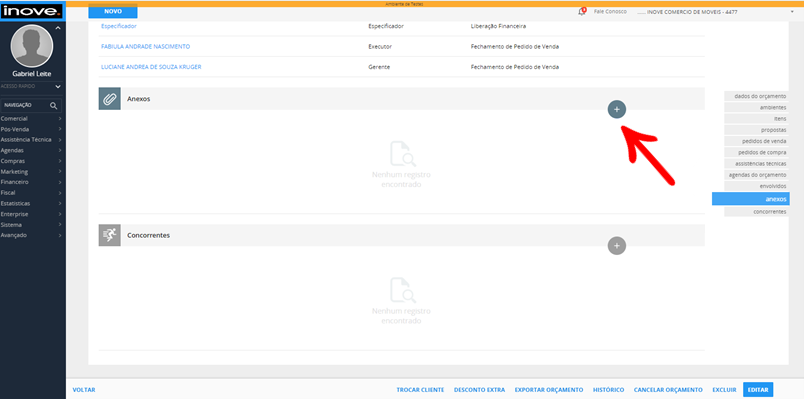
Task: Open the Fabiula Andrade Nascimento link
Action: (146, 46)
